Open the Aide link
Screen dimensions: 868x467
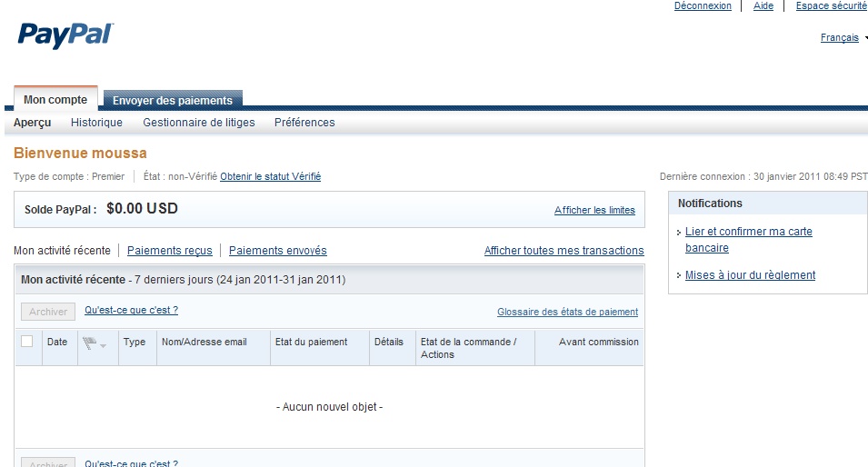(763, 5)
